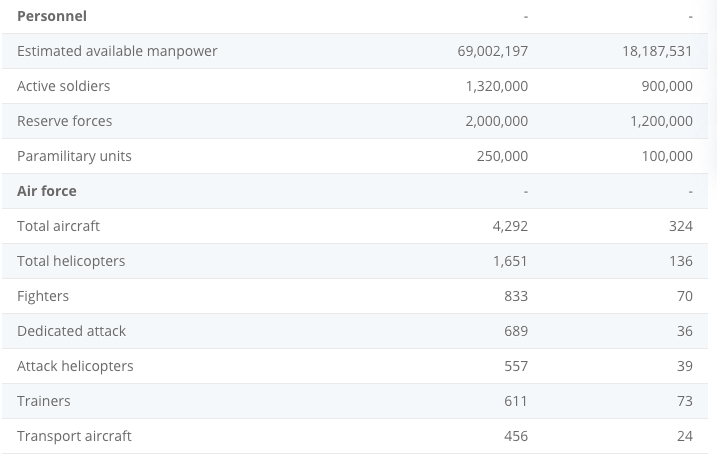Select the Attack helicopters row label
Viewport: 717px width, 461px height.
pos(75,366)
